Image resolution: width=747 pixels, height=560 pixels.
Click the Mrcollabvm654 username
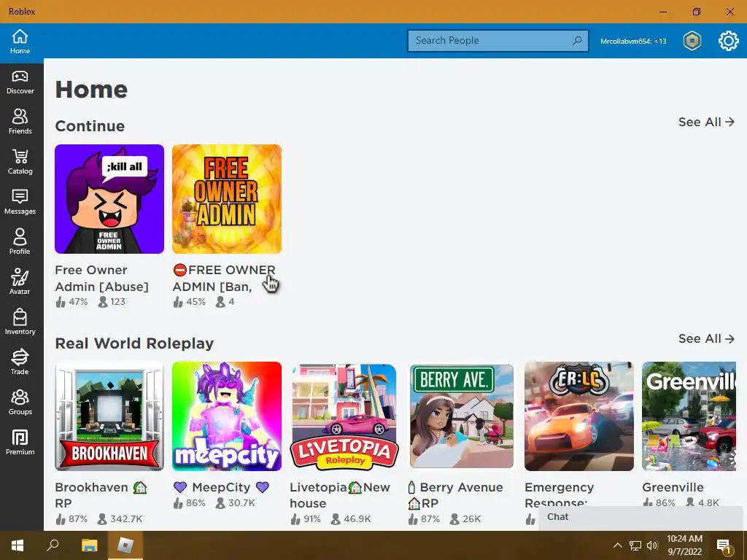[633, 41]
